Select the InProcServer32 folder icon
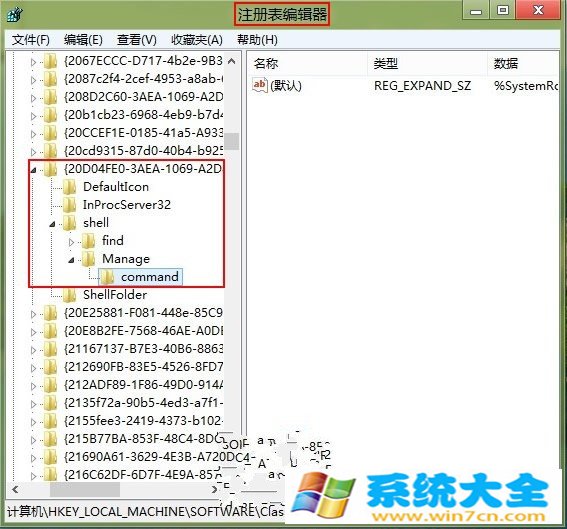The image size is (567, 529). (x=69, y=205)
